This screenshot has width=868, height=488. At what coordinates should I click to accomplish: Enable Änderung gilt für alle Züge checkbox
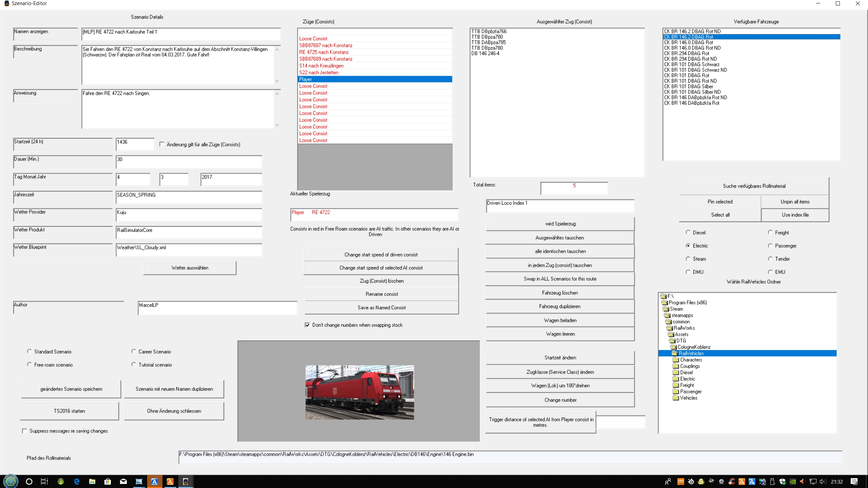pos(162,144)
